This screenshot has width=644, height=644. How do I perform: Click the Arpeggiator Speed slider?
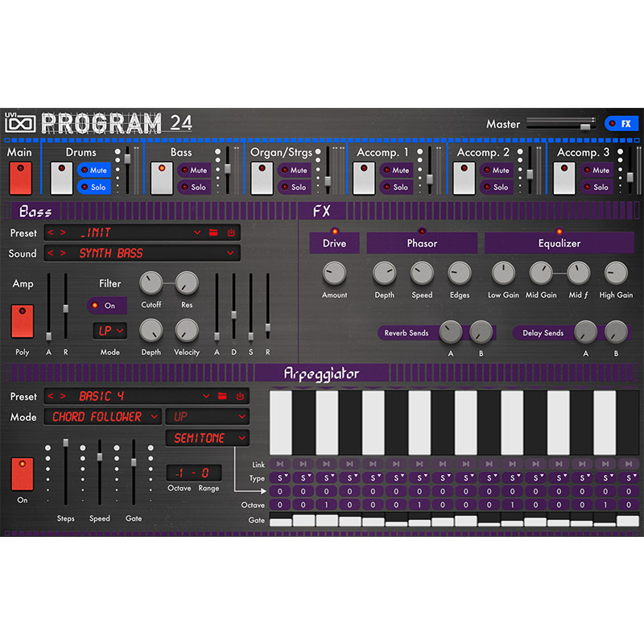coord(99,473)
